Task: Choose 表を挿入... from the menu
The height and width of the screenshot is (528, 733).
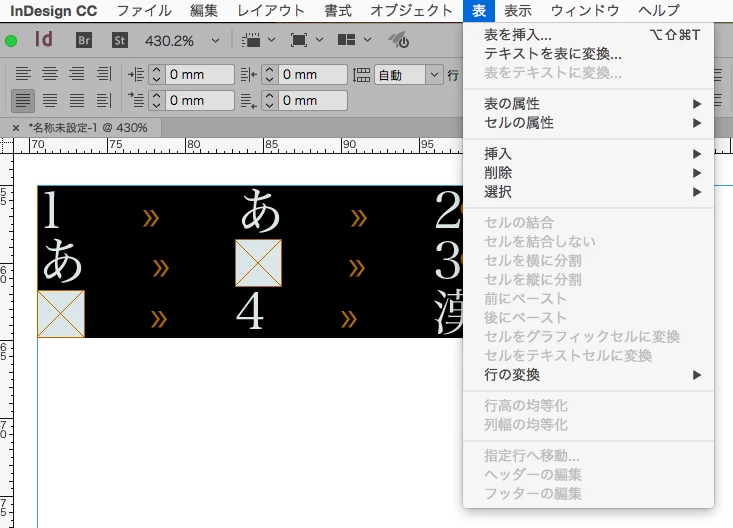Action: coord(589,35)
